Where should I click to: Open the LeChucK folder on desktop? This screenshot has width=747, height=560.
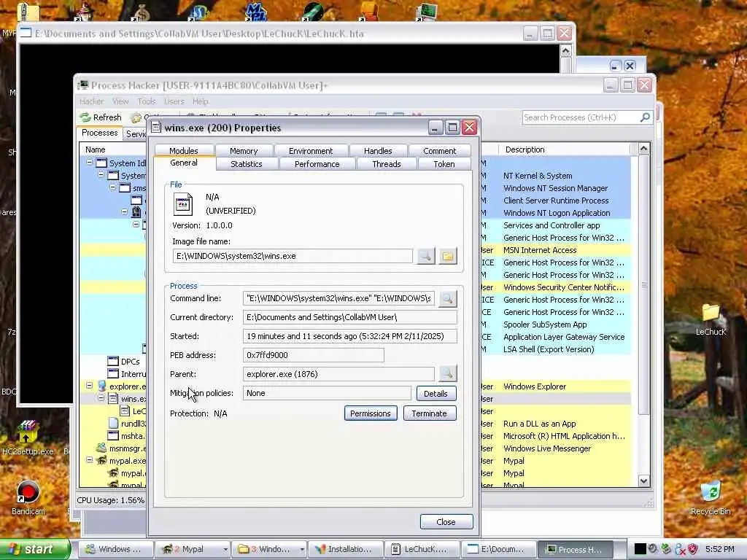click(711, 313)
